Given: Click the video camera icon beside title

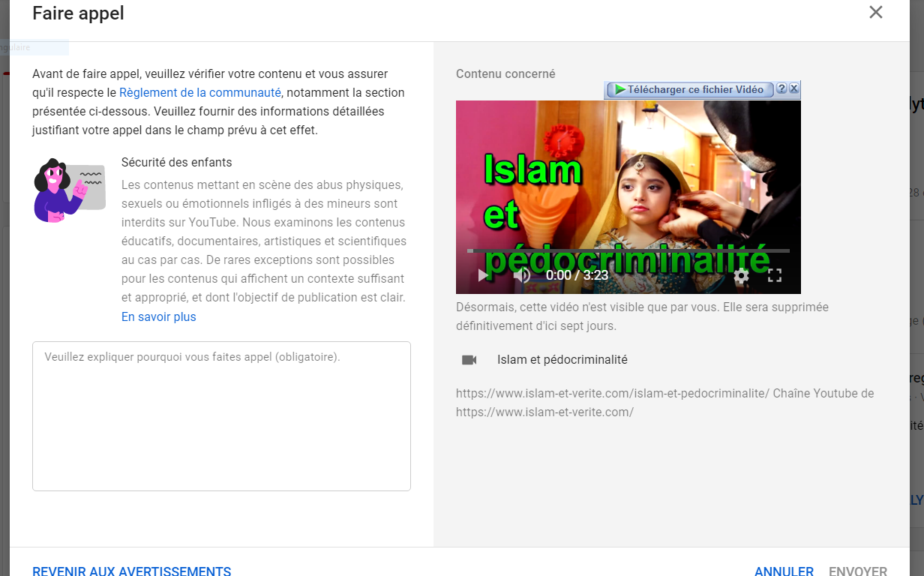Looking at the screenshot, I should pos(469,360).
